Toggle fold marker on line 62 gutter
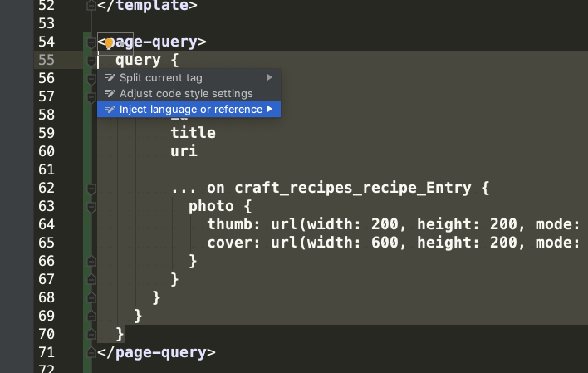This screenshot has height=373, width=588. pyautogui.click(x=91, y=189)
